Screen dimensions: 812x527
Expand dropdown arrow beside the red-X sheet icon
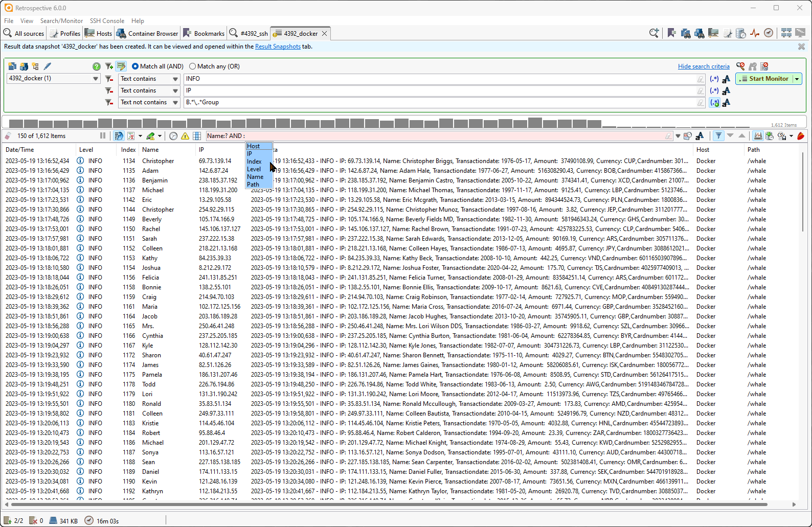point(140,136)
